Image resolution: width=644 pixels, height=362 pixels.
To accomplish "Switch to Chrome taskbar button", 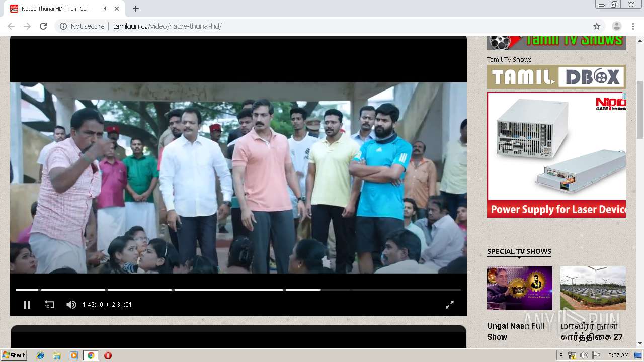I will 91,355.
